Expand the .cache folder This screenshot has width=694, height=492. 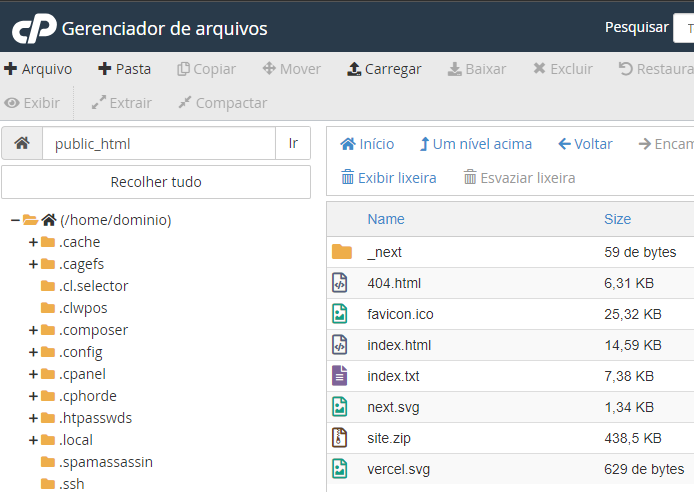click(33, 242)
